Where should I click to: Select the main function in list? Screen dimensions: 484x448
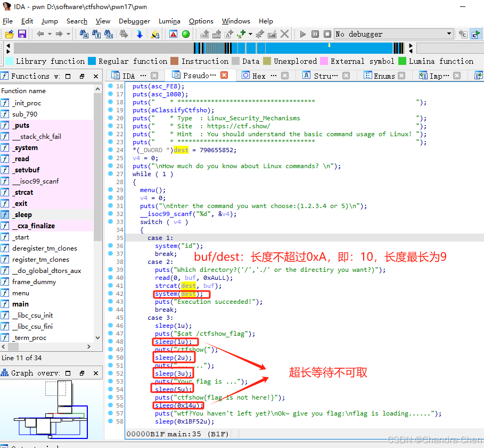coord(20,304)
